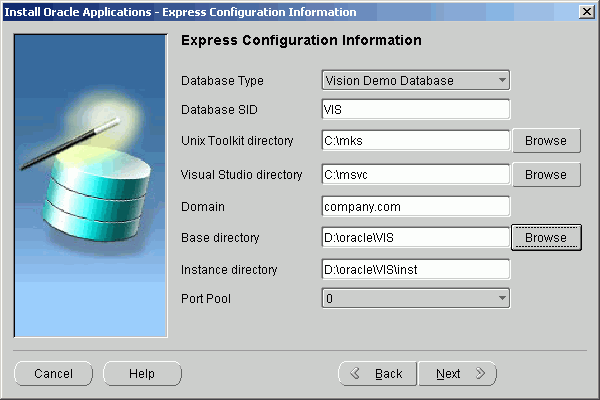Click the Database SID input field
This screenshot has height=400, width=600.
point(416,109)
